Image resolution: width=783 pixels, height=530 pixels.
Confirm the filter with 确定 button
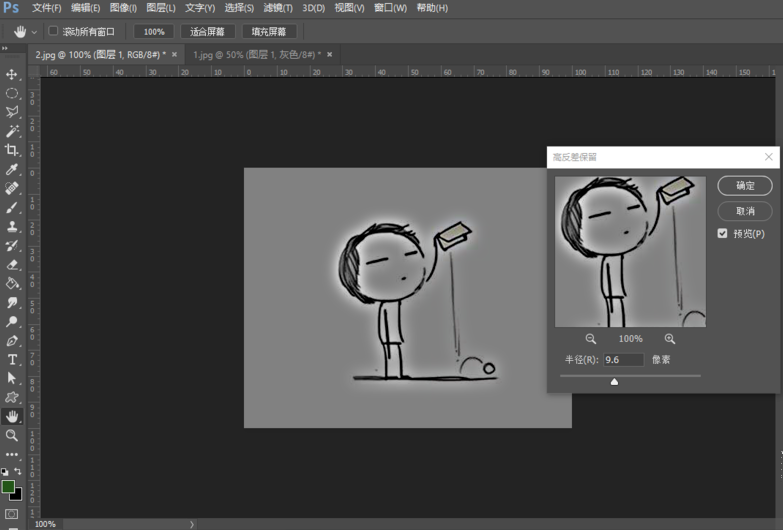tap(745, 186)
